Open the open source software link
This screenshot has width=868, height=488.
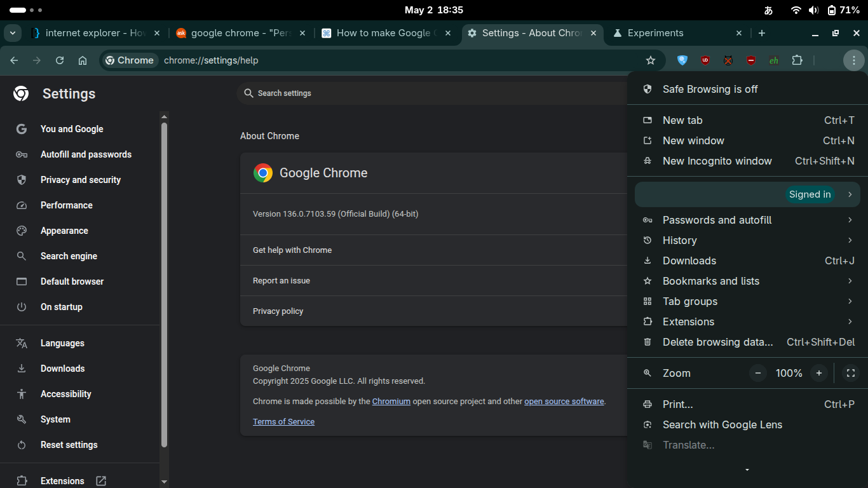pyautogui.click(x=564, y=402)
